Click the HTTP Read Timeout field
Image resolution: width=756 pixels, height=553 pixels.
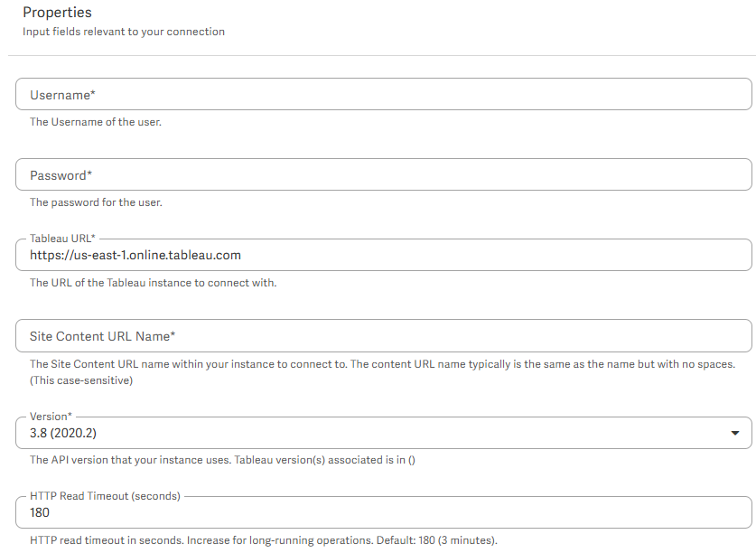pyautogui.click(x=383, y=512)
